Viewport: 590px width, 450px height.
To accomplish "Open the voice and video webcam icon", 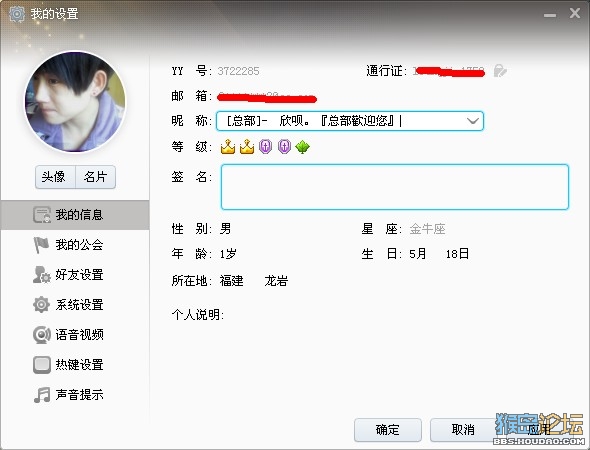I will click(41, 334).
